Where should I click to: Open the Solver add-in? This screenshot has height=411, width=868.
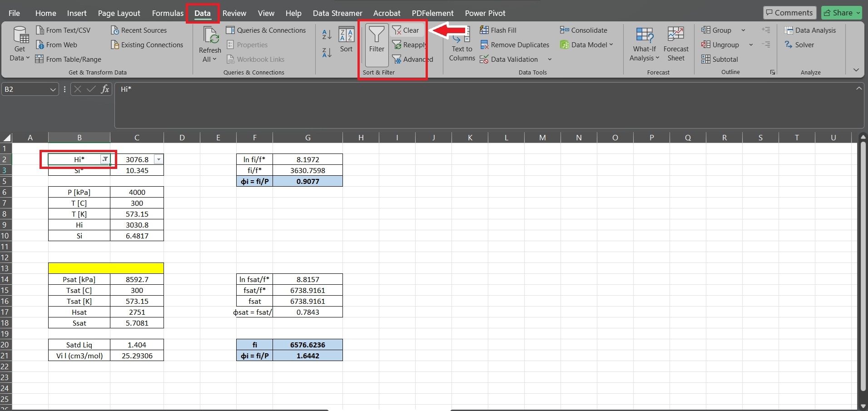(x=799, y=45)
